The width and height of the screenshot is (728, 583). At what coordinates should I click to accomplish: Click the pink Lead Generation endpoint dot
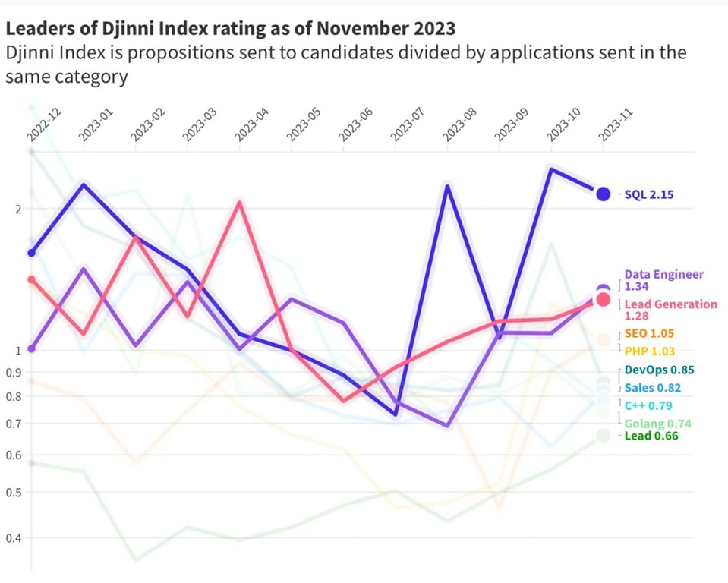[x=604, y=300]
